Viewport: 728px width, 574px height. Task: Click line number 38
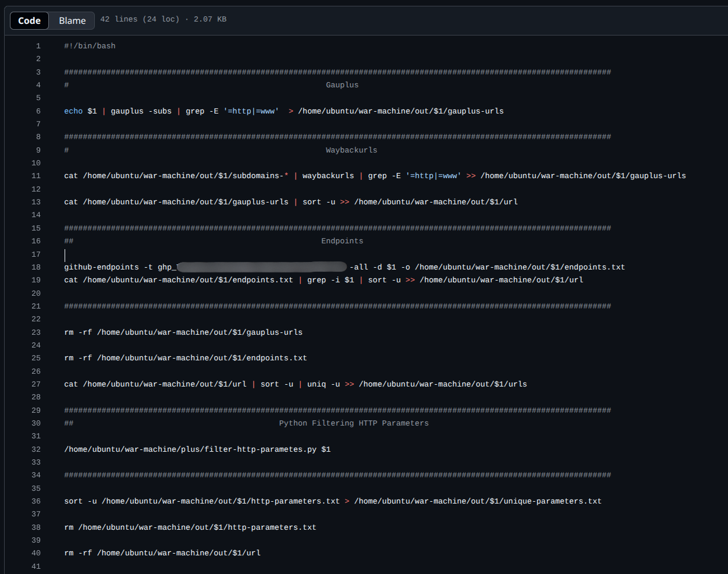(36, 527)
